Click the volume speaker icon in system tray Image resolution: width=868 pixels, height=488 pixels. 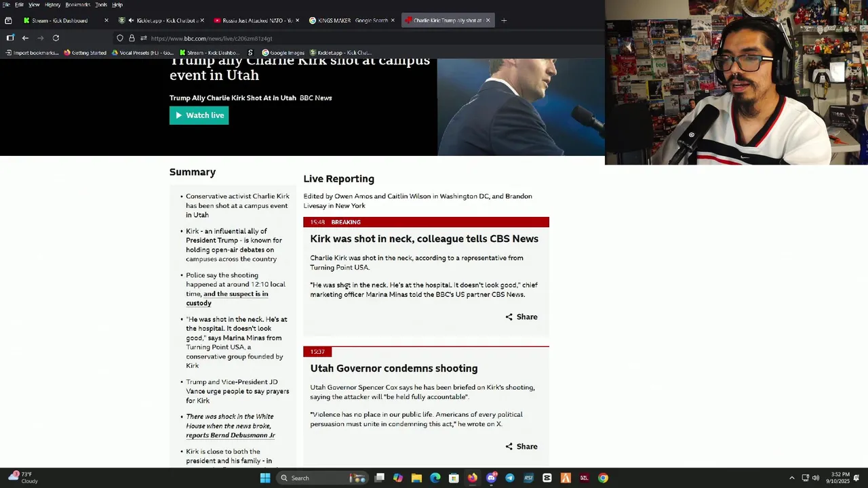(x=816, y=478)
